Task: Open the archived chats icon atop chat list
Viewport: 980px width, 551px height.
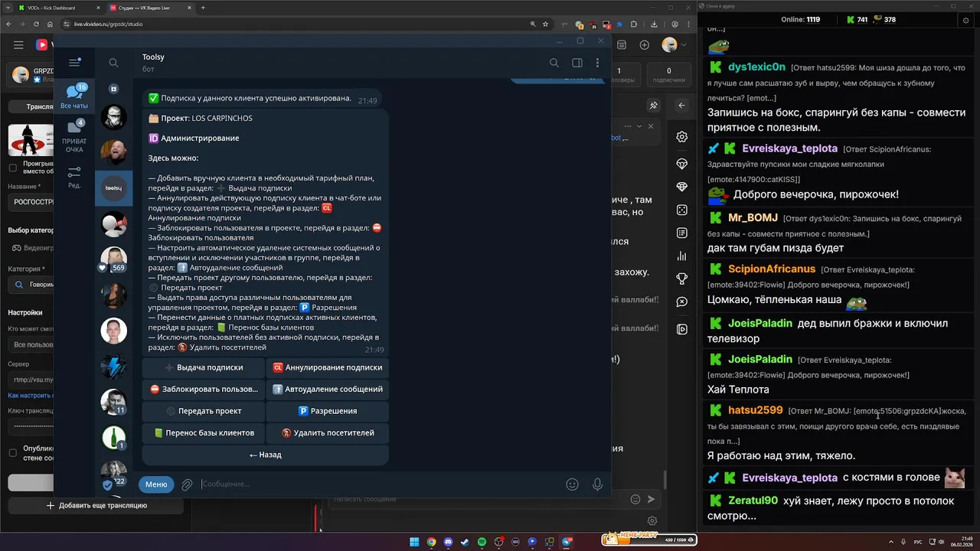Action: click(x=113, y=89)
